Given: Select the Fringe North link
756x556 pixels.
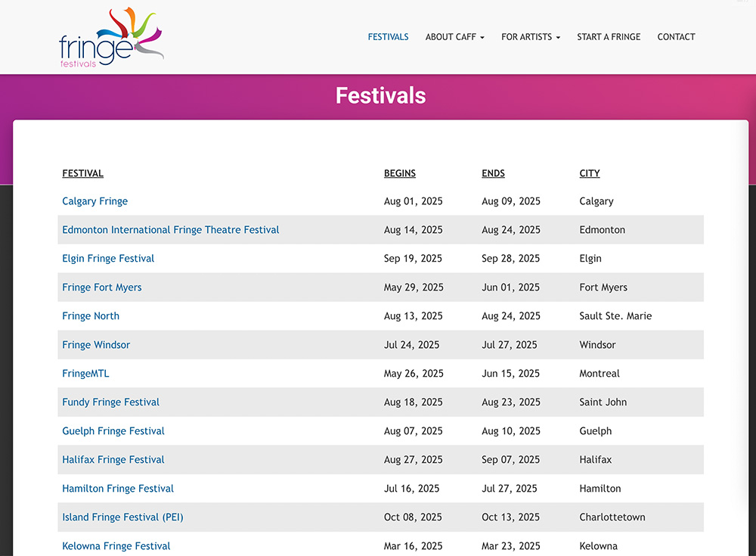Looking at the screenshot, I should click(91, 316).
